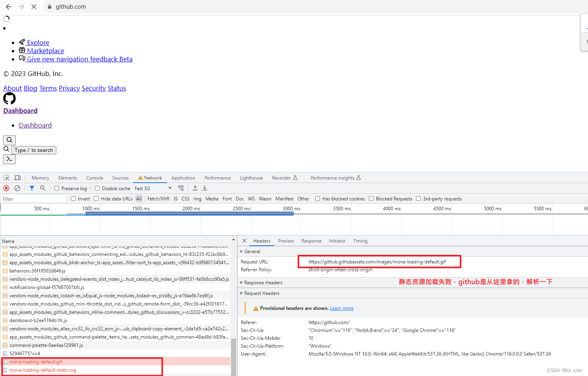588x376 pixels.
Task: Open the Performance tab
Action: (x=218, y=178)
